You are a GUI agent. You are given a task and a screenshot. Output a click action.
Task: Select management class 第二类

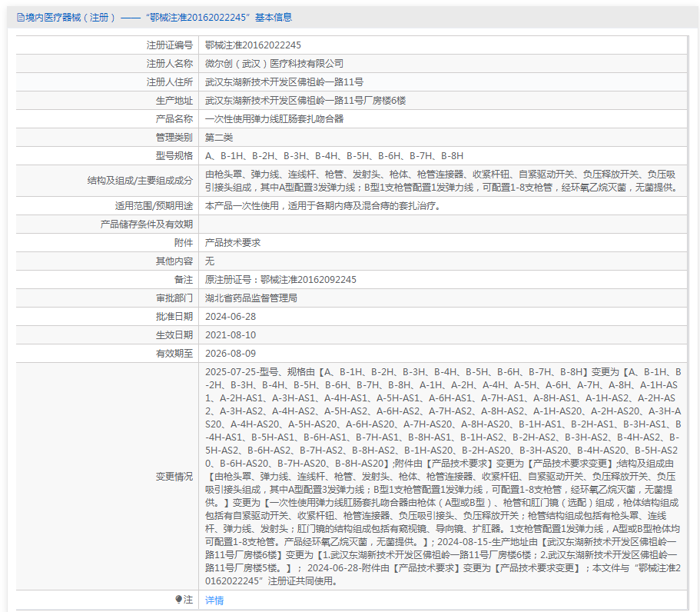(x=219, y=138)
